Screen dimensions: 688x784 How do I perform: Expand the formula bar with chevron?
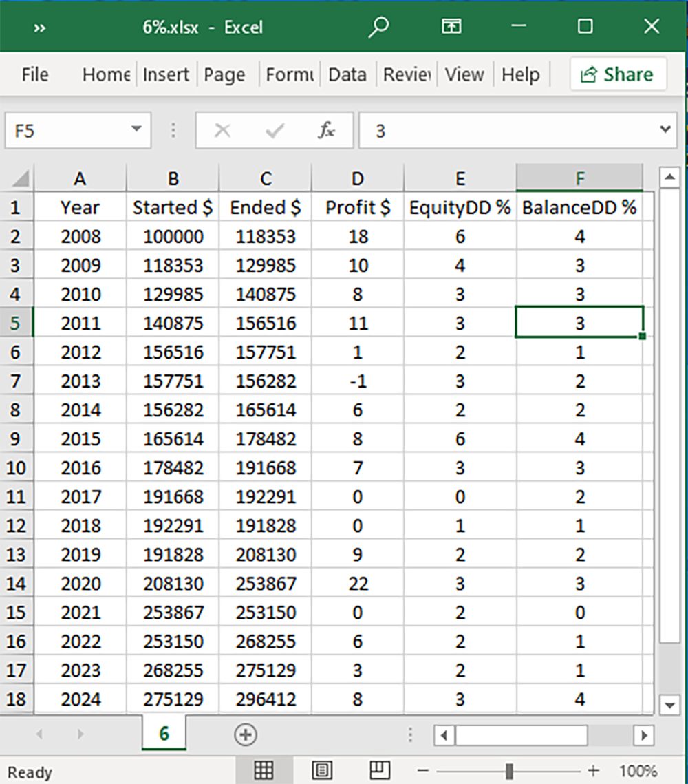(665, 129)
